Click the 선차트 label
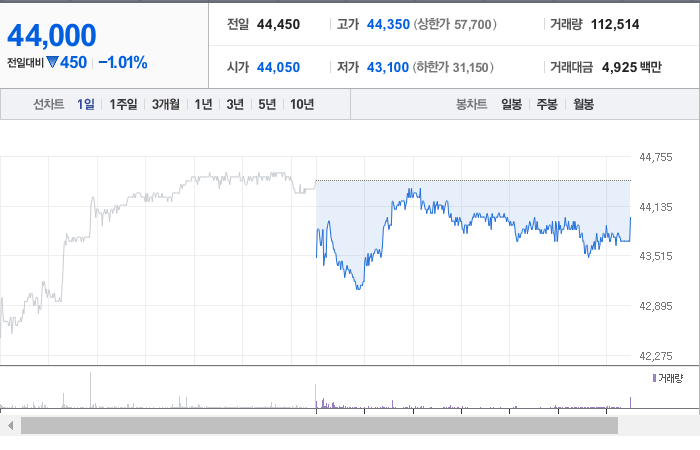 [49, 104]
